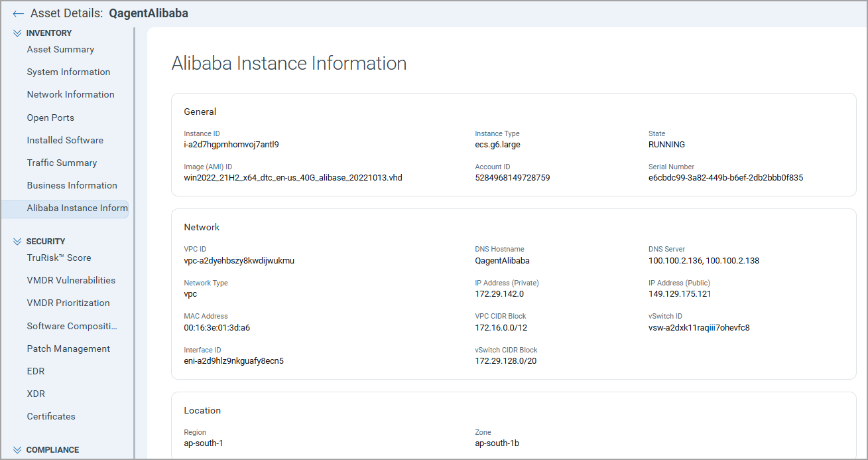This screenshot has width=868, height=460.
Task: Open System Information in the sidebar
Action: point(68,72)
